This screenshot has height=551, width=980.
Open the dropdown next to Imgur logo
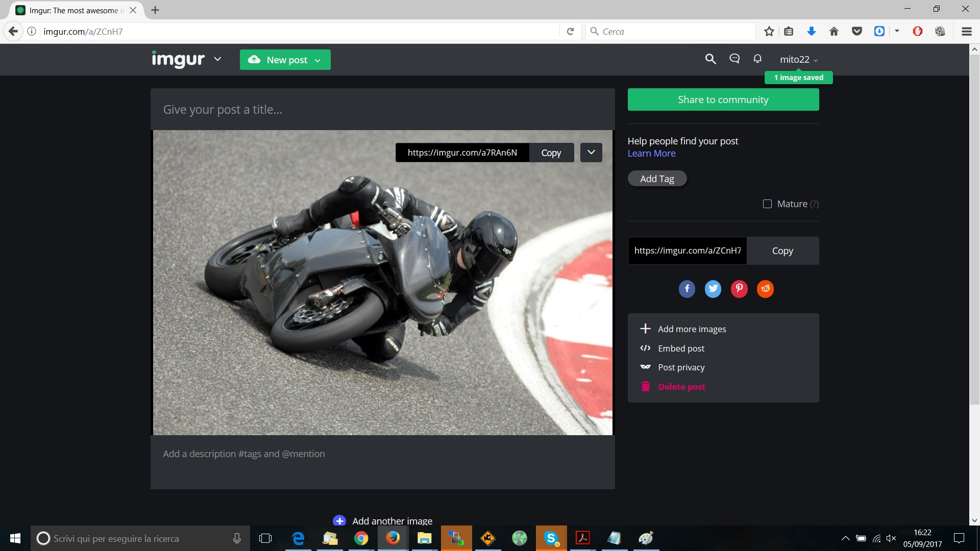tap(217, 59)
